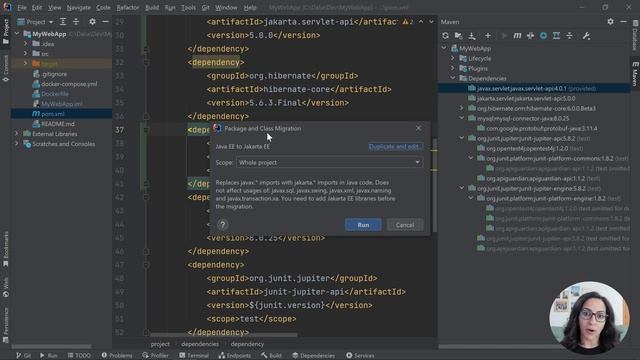Click the 'Duplicate and edit...' link
The image size is (640, 360).
coord(395,147)
